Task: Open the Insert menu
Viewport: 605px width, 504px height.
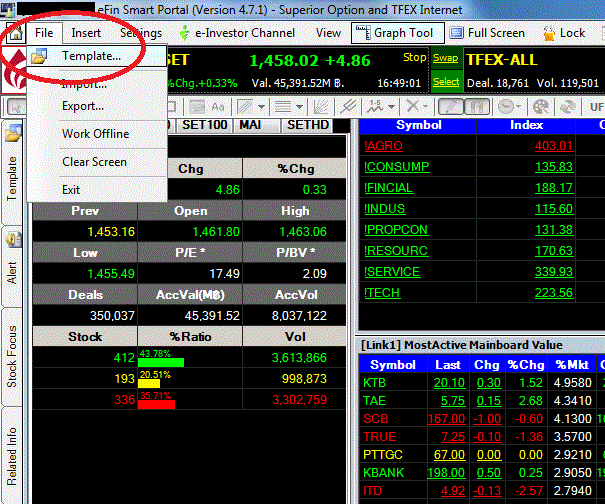Action: tap(86, 33)
